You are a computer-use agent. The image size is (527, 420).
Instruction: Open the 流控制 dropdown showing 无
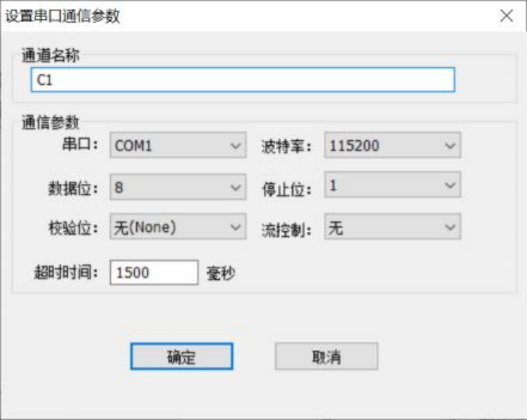392,227
